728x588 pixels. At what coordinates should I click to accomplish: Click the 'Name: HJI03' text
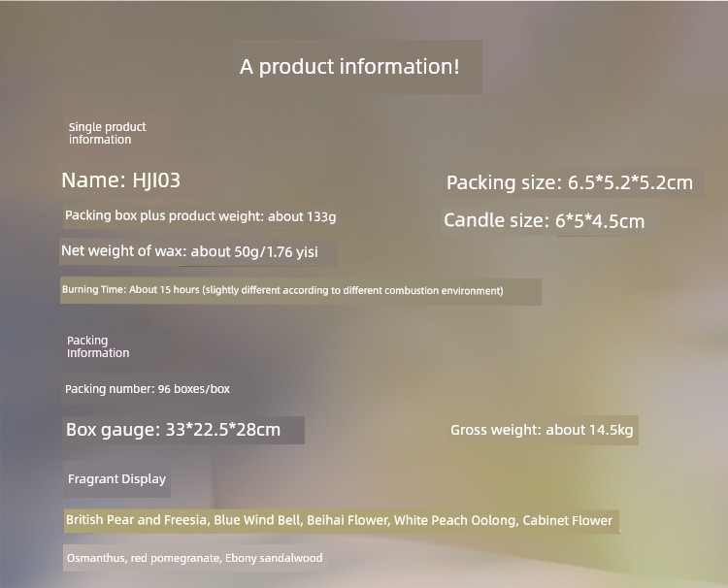(x=120, y=180)
